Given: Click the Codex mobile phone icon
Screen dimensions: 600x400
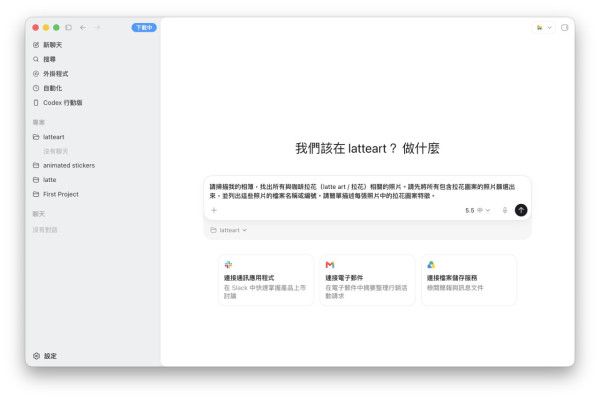Looking at the screenshot, I should [x=36, y=103].
